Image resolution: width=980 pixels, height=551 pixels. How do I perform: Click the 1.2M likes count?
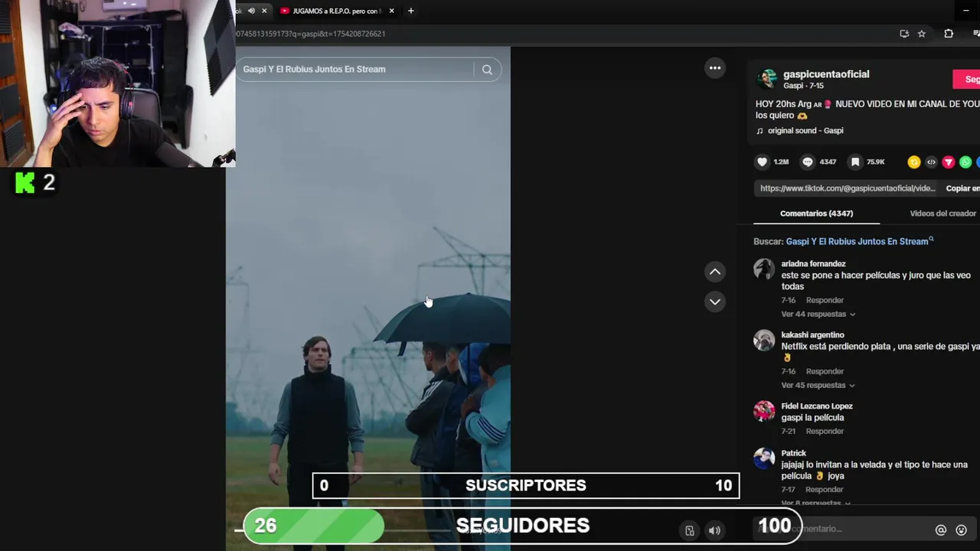(x=781, y=162)
